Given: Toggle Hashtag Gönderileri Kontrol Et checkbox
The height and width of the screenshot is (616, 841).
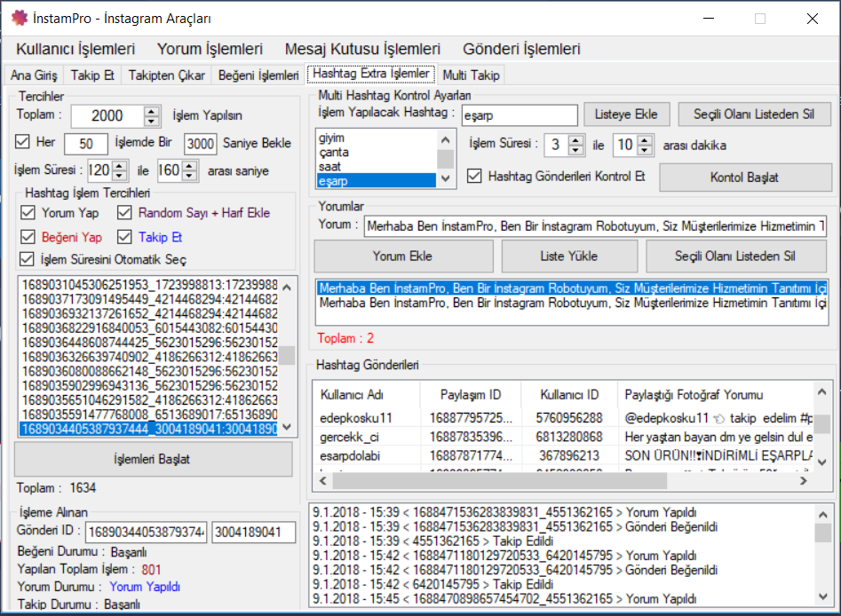Looking at the screenshot, I should (x=474, y=177).
